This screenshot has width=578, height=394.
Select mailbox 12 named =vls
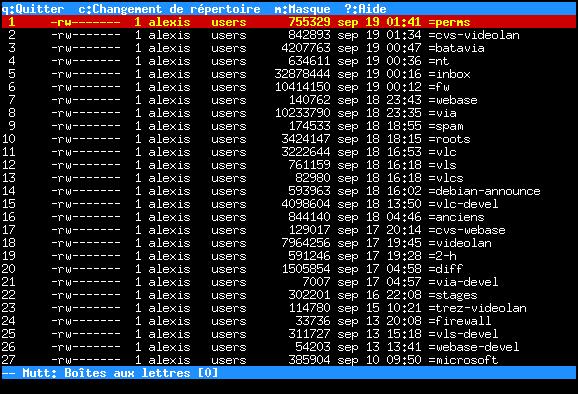click(x=289, y=165)
